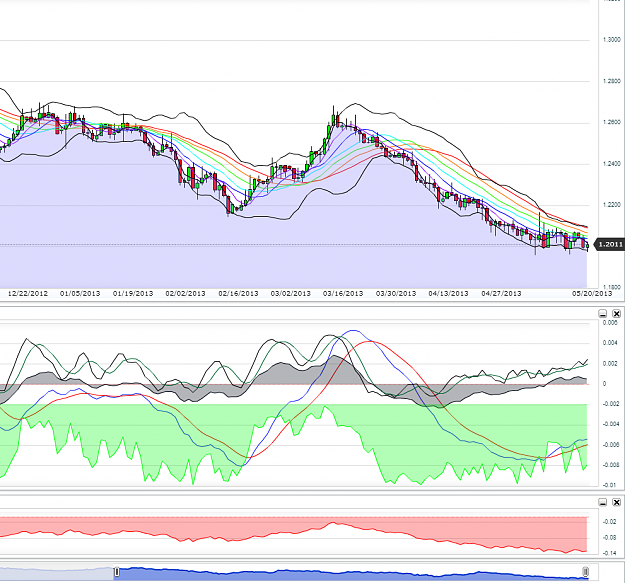Screen dimensions: 625x583
Task: Click the 02/16/2013 date label
Action: tap(238, 294)
